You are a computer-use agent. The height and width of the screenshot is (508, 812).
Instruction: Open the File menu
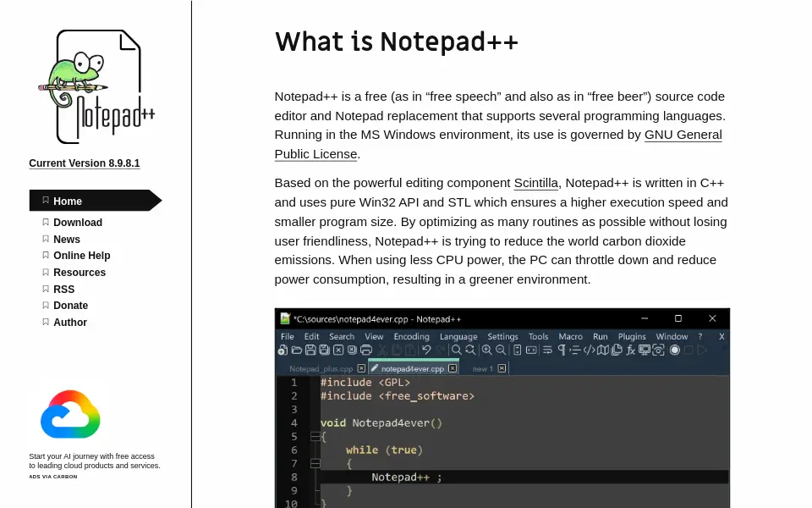pyautogui.click(x=288, y=336)
